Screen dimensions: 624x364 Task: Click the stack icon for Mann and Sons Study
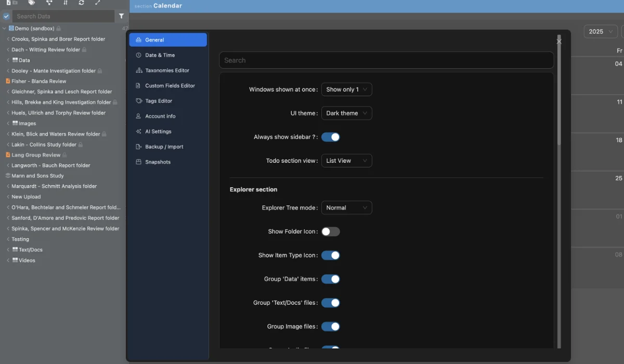pos(8,176)
